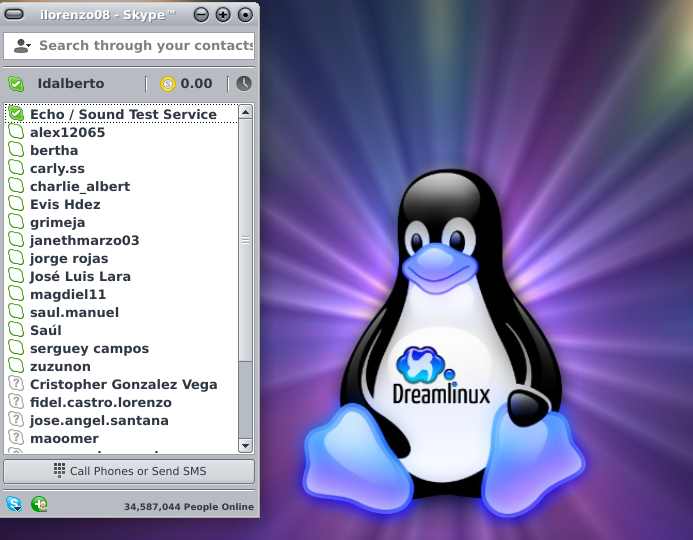Viewport: 693px width, 540px height.
Task: Close Skype window with the dot button
Action: (x=245, y=15)
